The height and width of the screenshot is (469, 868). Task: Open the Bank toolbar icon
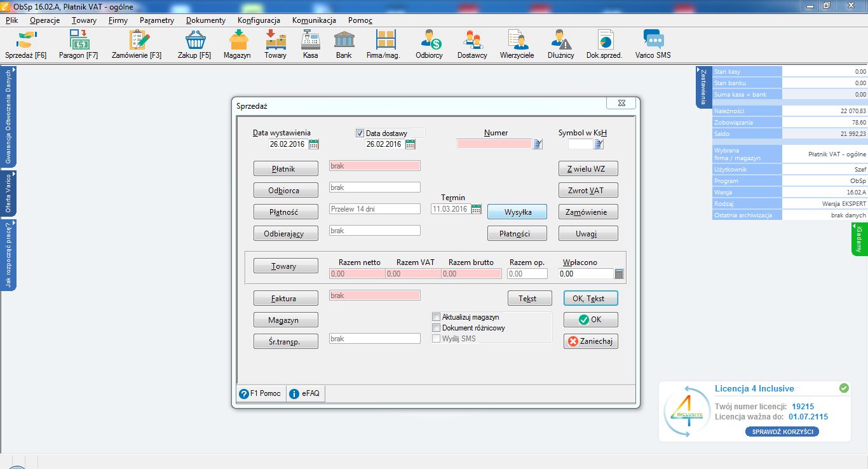click(344, 44)
